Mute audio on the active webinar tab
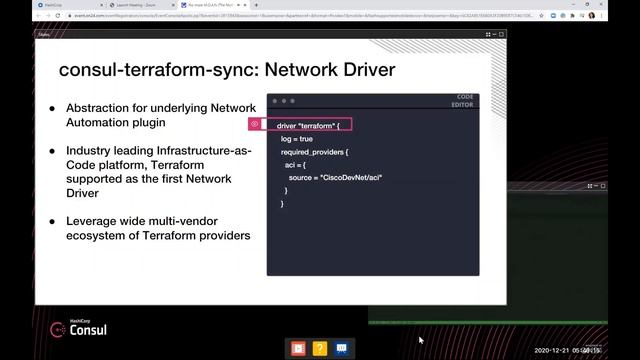Image resolution: width=640 pixels, height=360 pixels. click(238, 5)
